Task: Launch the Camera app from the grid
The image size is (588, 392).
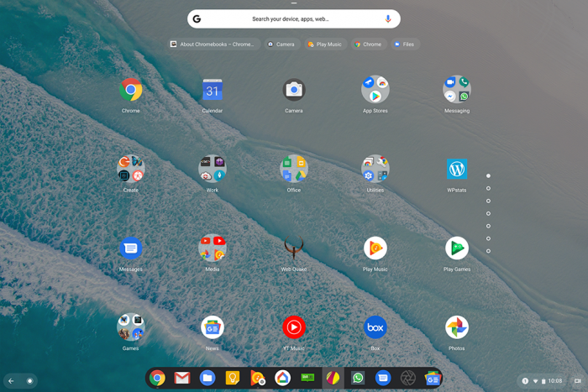Action: (294, 90)
